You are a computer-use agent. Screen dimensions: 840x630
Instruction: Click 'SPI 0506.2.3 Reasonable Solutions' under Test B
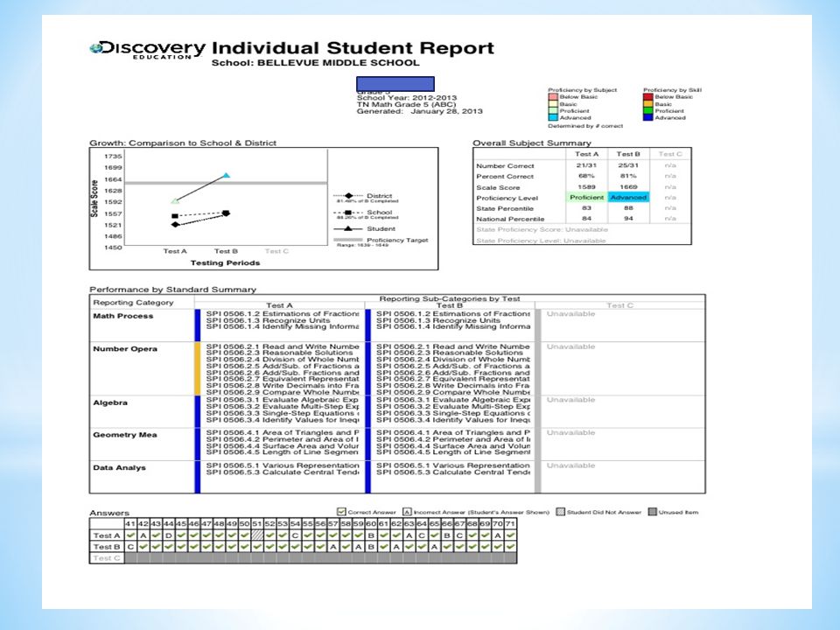tap(450, 353)
